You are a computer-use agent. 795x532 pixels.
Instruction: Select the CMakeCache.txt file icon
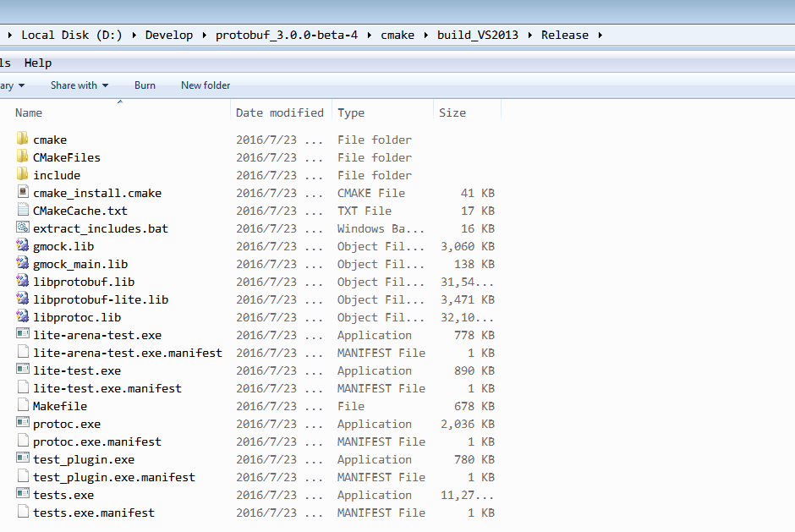(x=22, y=210)
